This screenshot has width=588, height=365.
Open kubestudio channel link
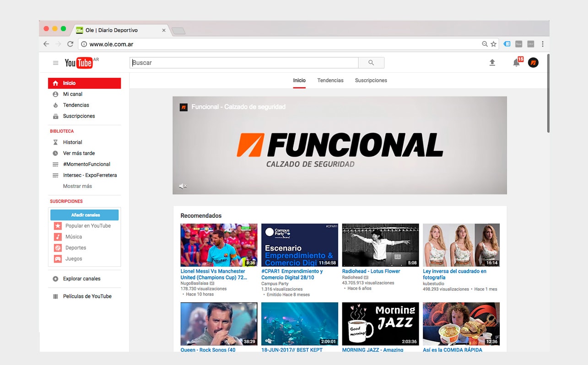(x=433, y=284)
